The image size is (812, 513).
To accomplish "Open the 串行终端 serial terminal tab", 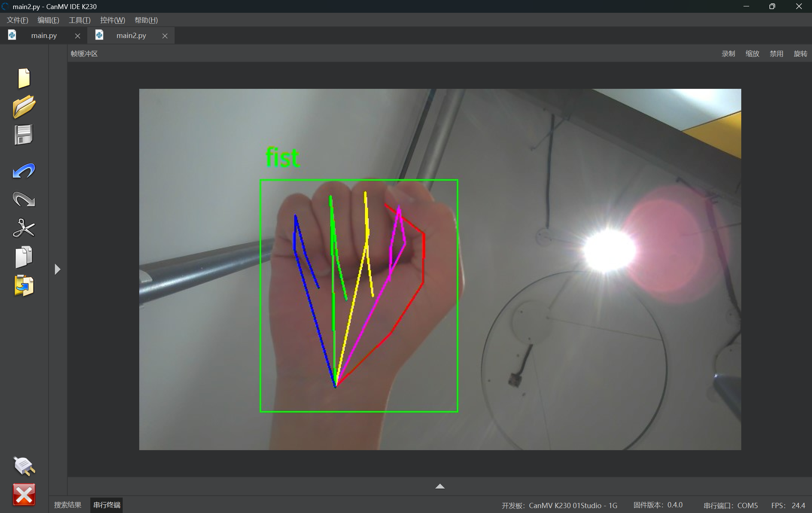I will 107,505.
